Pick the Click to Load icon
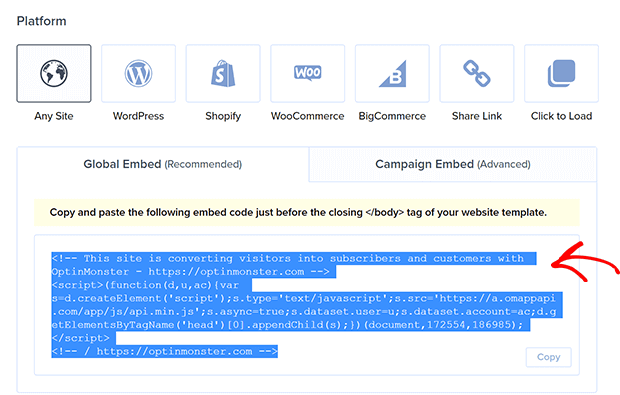The height and width of the screenshot is (395, 620). click(561, 73)
